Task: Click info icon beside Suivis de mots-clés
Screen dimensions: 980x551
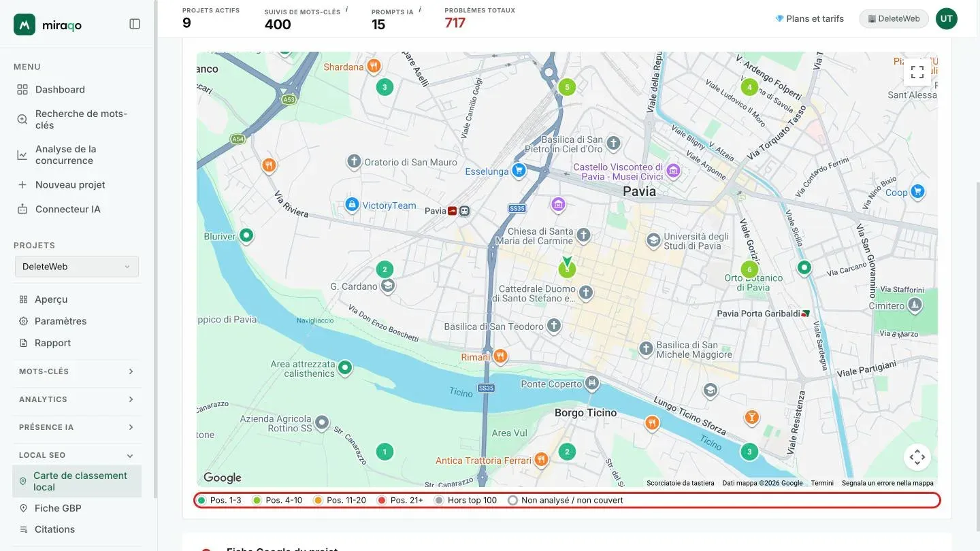Action: [x=346, y=10]
